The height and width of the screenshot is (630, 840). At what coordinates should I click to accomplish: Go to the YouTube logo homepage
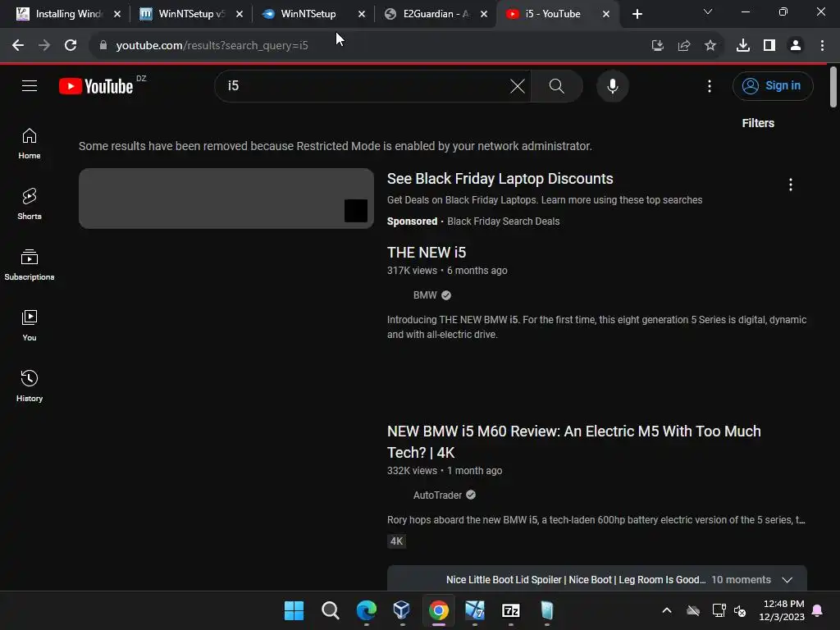(97, 85)
